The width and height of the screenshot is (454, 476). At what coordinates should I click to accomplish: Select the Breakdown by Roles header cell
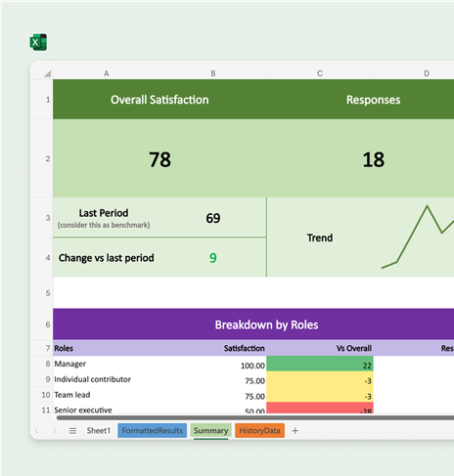(x=253, y=325)
